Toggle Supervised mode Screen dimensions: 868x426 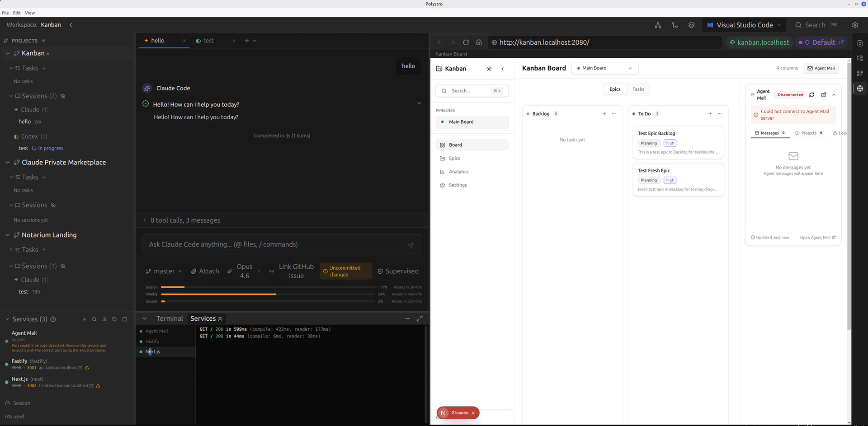point(398,271)
